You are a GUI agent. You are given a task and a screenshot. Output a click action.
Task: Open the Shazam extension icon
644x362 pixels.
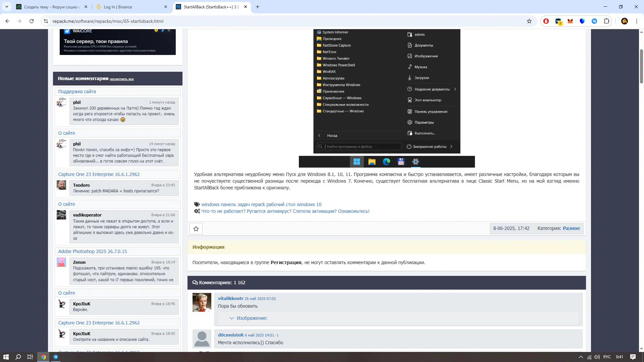[594, 21]
